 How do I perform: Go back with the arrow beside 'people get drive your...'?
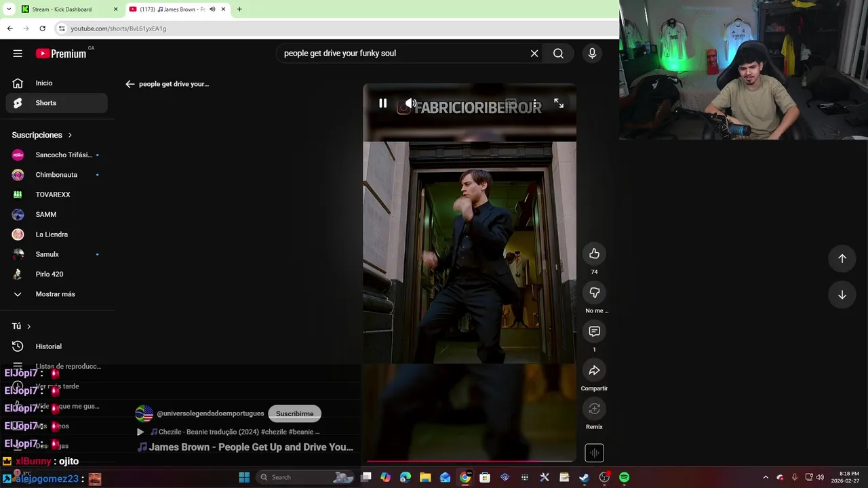coord(130,84)
